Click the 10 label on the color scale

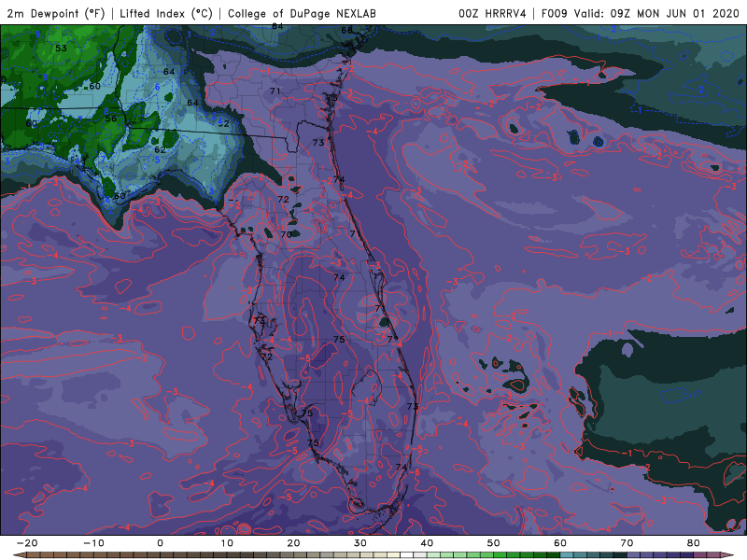227,543
